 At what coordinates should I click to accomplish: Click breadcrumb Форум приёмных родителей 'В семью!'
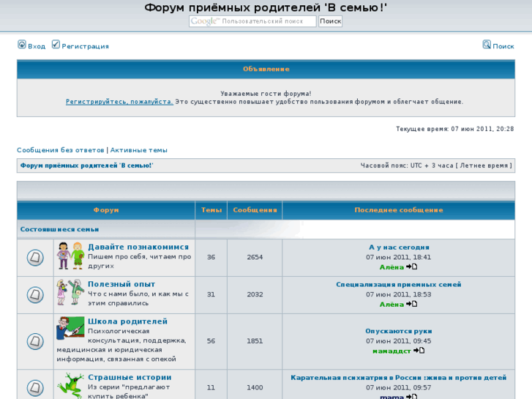[86, 165]
